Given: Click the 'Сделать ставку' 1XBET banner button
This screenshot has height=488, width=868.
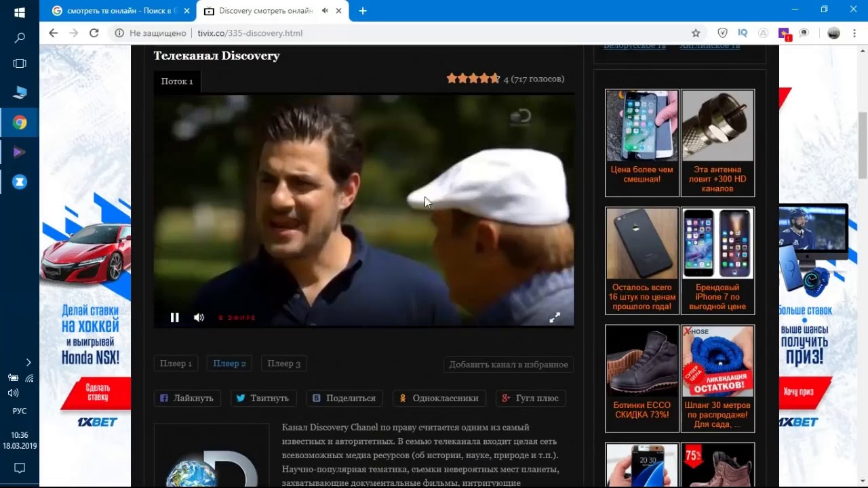Looking at the screenshot, I should pyautogui.click(x=96, y=392).
